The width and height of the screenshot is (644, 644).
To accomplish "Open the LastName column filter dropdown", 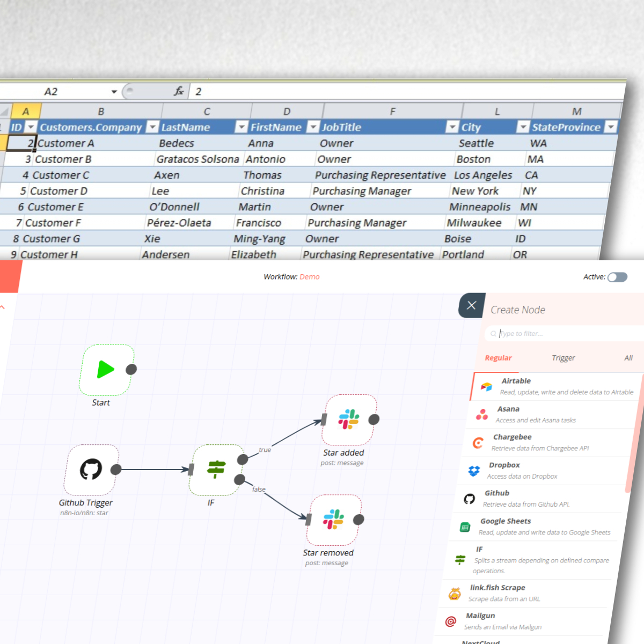I will coord(241,127).
